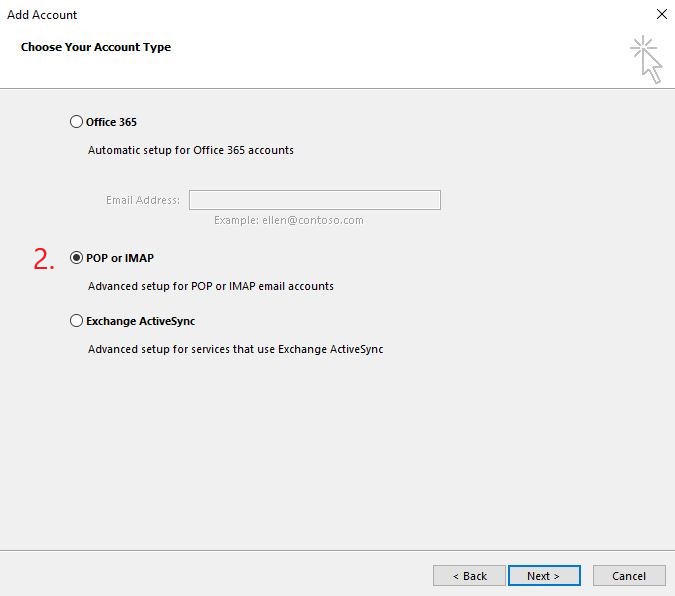Viewport: 675px width, 596px height.
Task: Click the Add Account title bar text
Action: tap(42, 15)
